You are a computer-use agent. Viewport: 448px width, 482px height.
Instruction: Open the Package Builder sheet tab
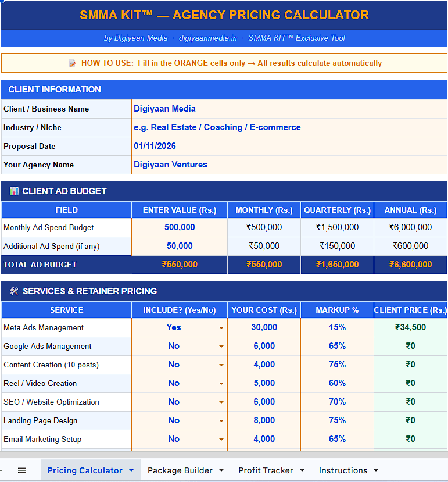click(x=180, y=470)
